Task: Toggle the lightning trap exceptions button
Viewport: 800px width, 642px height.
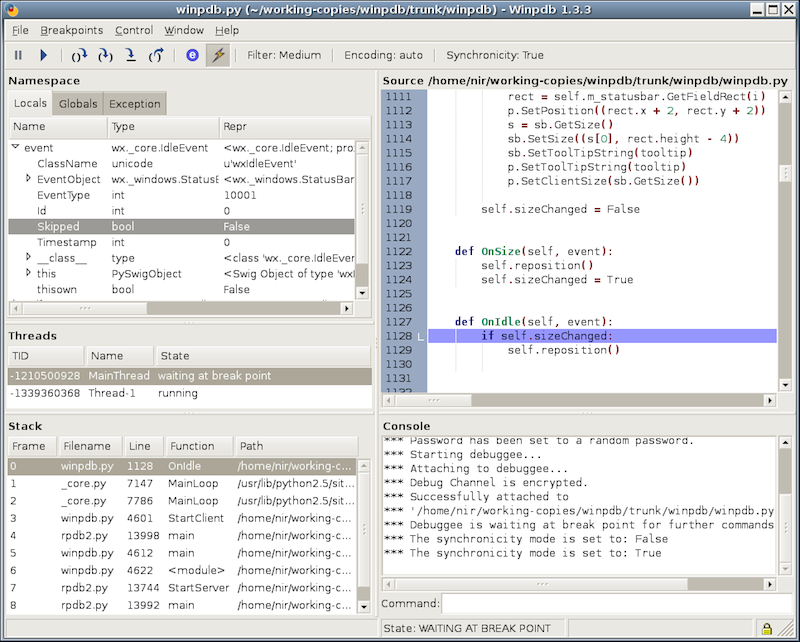Action: 217,56
